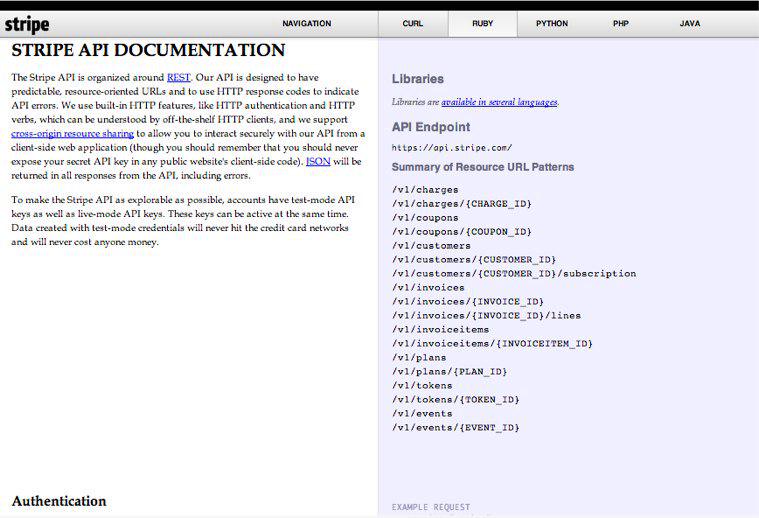Click the /v1/customers line
Viewport: 759px width, 518px height.
[431, 246]
